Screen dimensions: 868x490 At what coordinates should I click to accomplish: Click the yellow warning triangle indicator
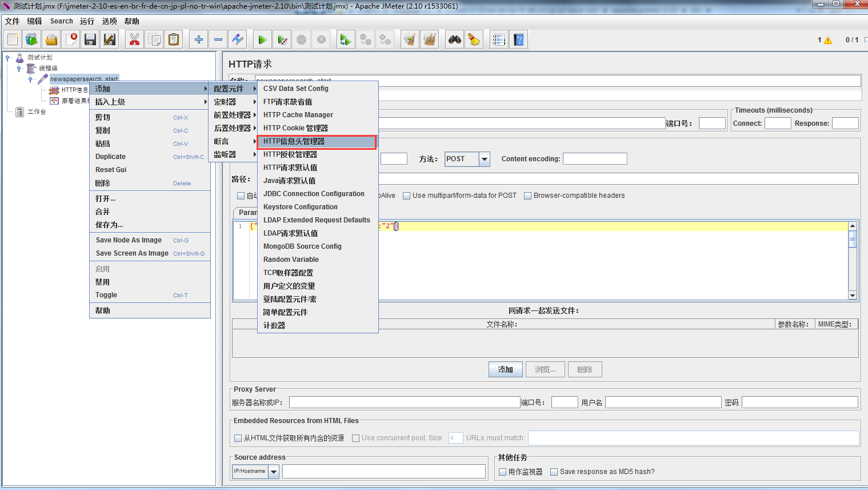click(827, 40)
